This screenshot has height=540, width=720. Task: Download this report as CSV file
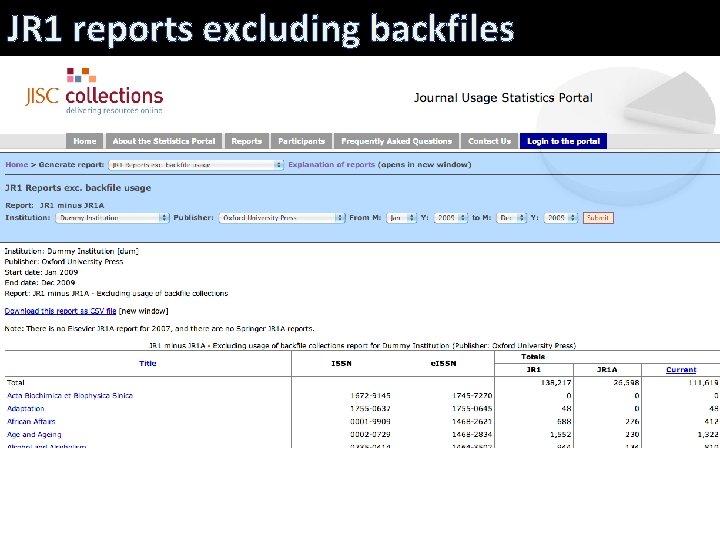pos(60,311)
